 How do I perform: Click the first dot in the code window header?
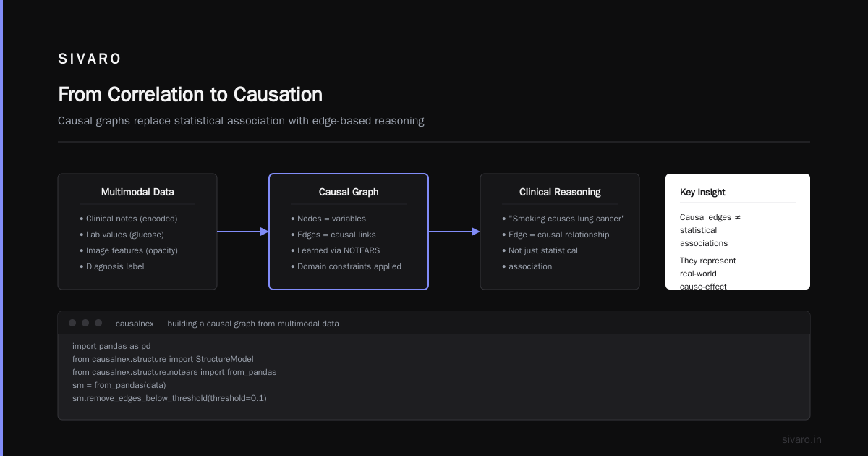click(x=72, y=323)
